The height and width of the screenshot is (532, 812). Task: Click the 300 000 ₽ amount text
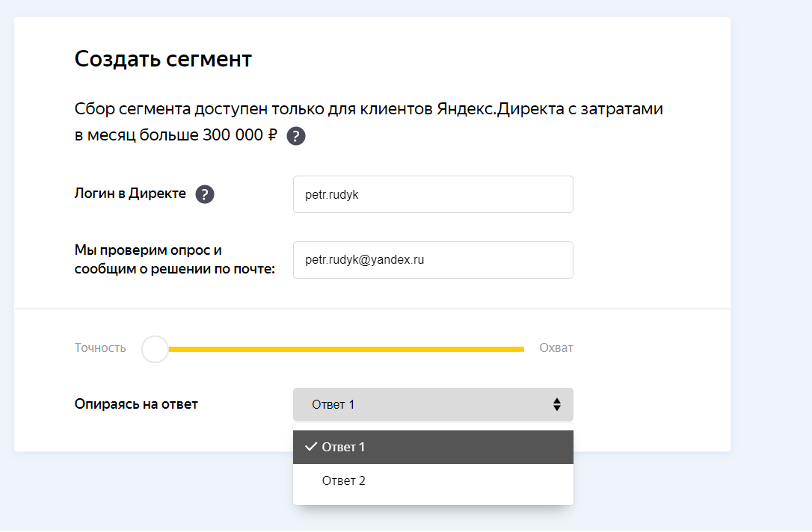pos(239,136)
